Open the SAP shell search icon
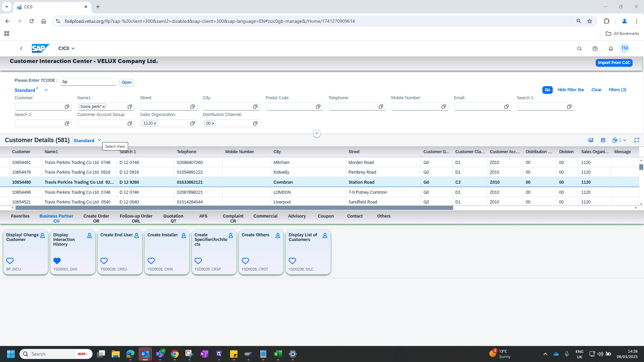The image size is (644, 362). coord(579,49)
